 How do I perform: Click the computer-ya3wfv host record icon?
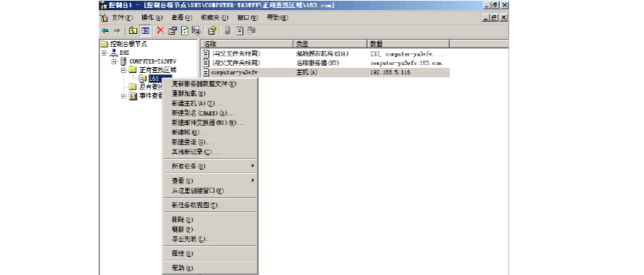206,72
